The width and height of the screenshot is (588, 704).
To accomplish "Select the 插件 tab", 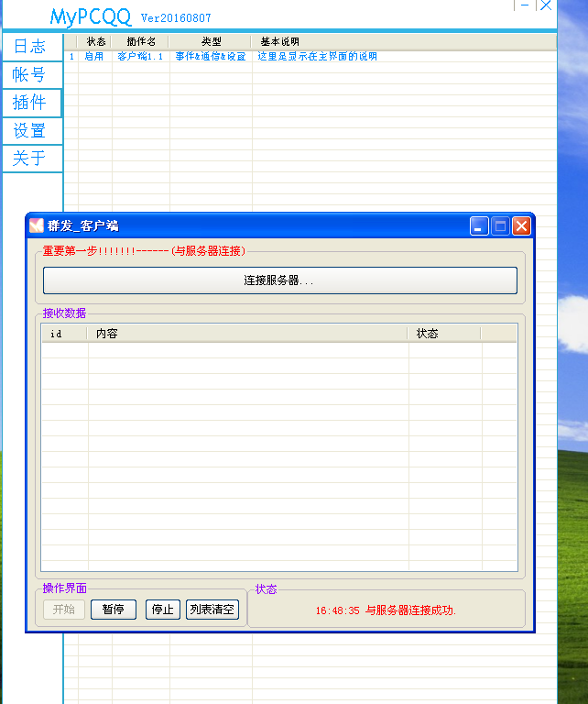I will click(x=30, y=103).
